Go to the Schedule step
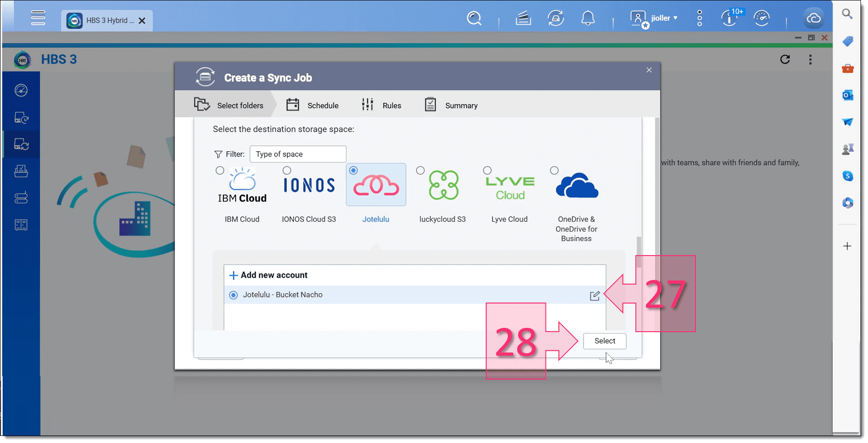 click(312, 104)
